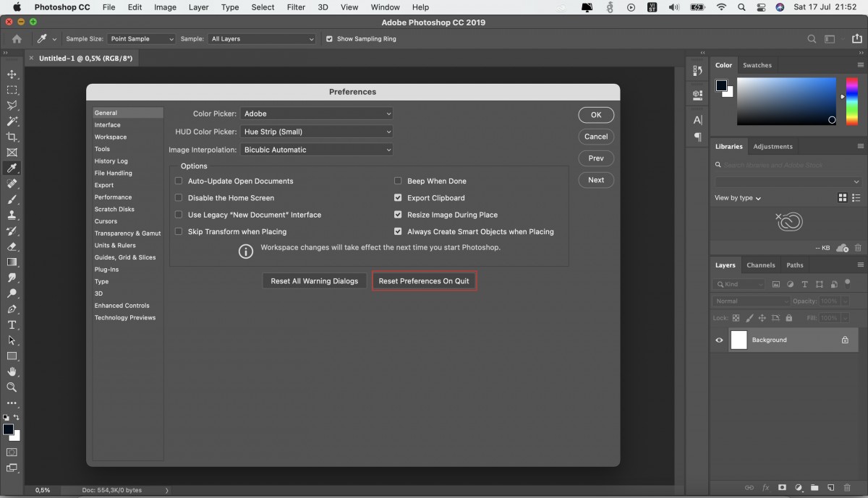Select the Clone Stamp tool
Image resolution: width=868 pixels, height=498 pixels.
(x=12, y=215)
